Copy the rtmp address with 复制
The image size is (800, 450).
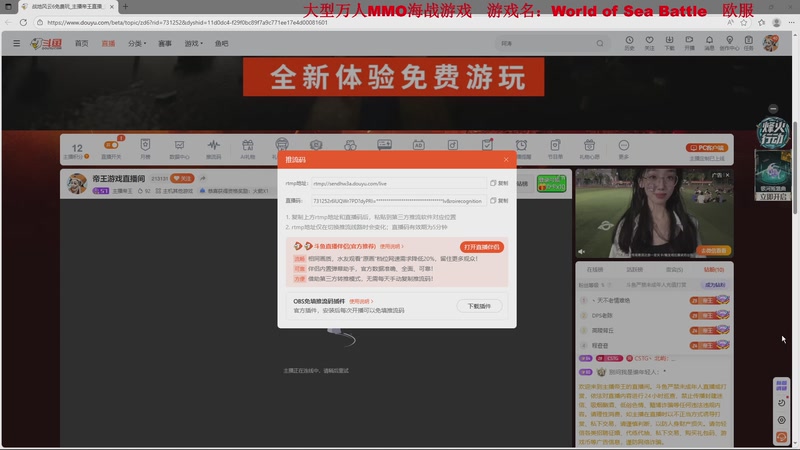point(499,183)
